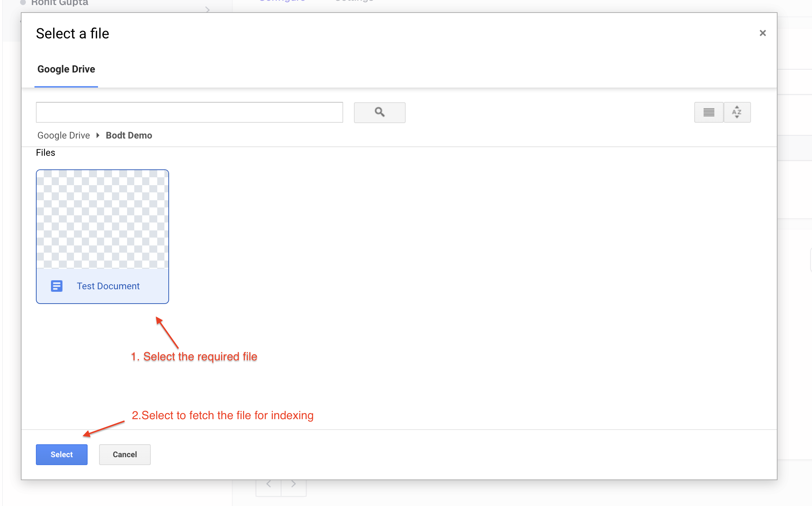Expand the chevron beside Ronit Gupta
812x506 pixels.
tap(207, 9)
